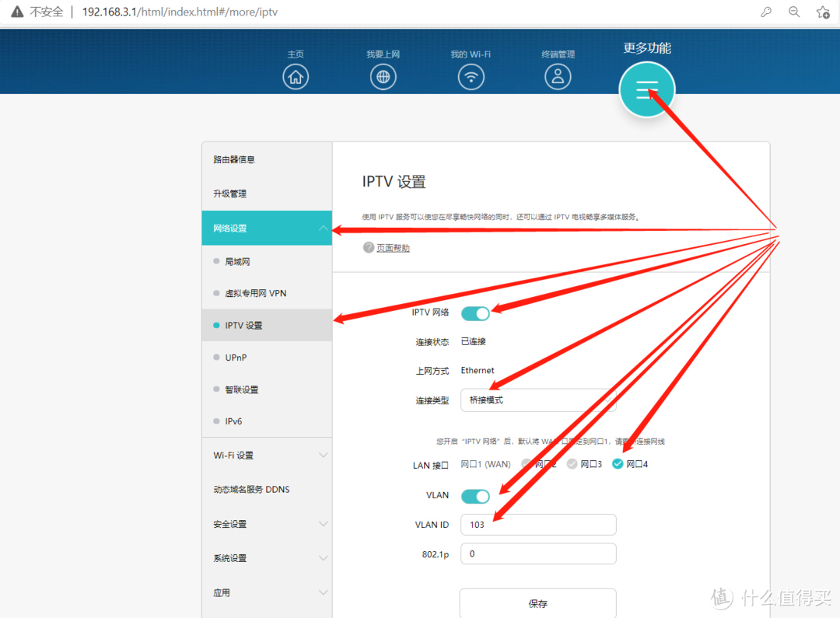Screen dimensions: 840x618
Task: Open the saved passwords key icon in address bar
Action: coord(766,12)
